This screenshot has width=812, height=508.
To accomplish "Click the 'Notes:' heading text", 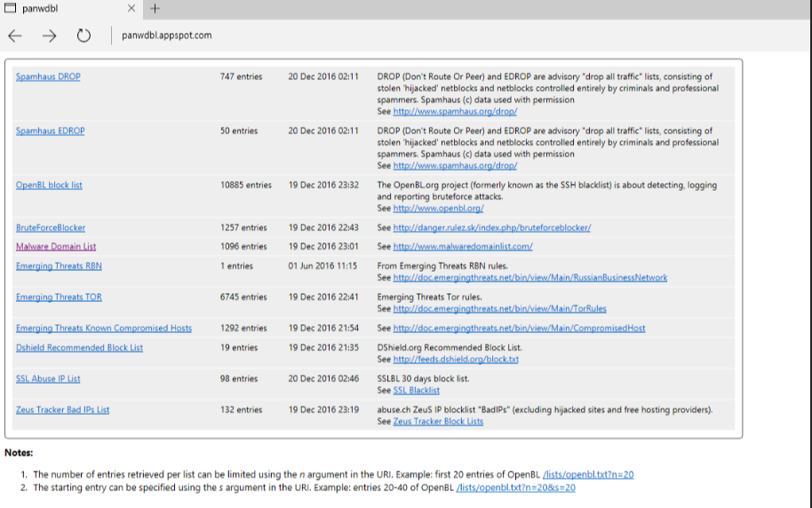I will click(19, 453).
